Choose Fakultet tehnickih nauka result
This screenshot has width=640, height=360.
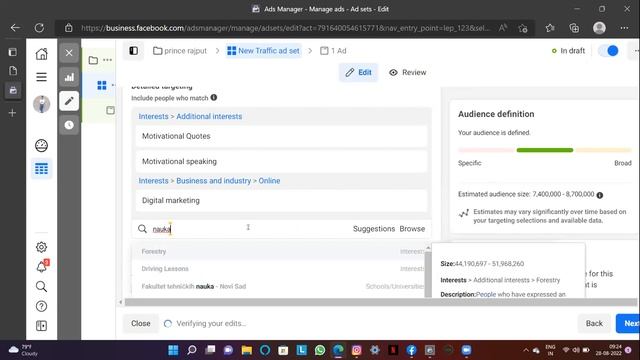tap(279, 286)
